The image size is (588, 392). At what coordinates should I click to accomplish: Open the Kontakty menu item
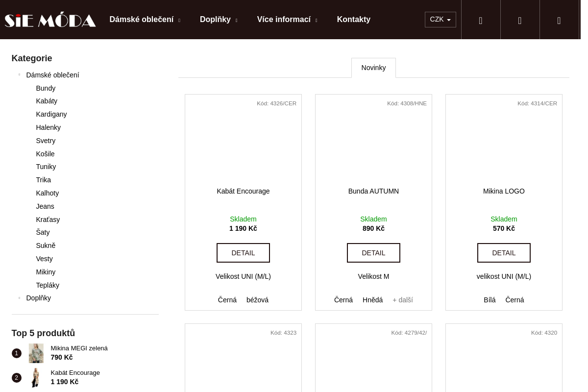[x=353, y=20]
